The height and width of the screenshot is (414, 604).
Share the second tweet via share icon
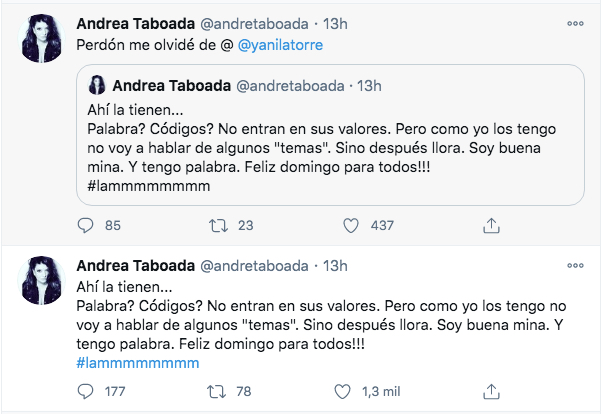pyautogui.click(x=490, y=389)
